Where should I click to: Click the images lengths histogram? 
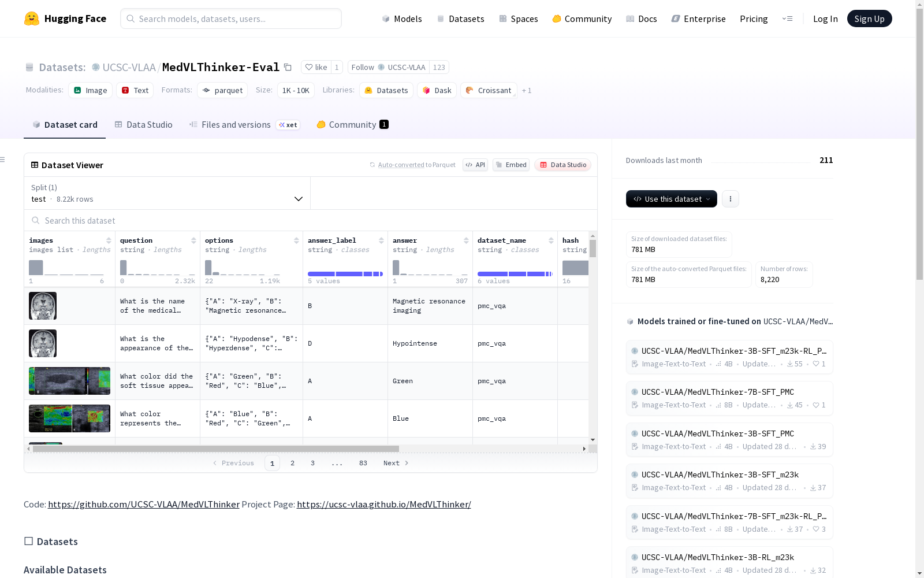[66, 268]
